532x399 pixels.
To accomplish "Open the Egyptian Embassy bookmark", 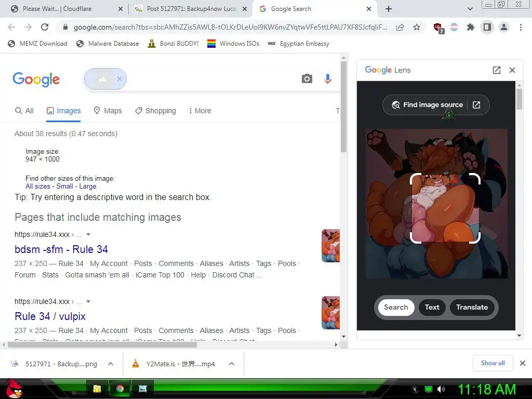I will 298,44.
